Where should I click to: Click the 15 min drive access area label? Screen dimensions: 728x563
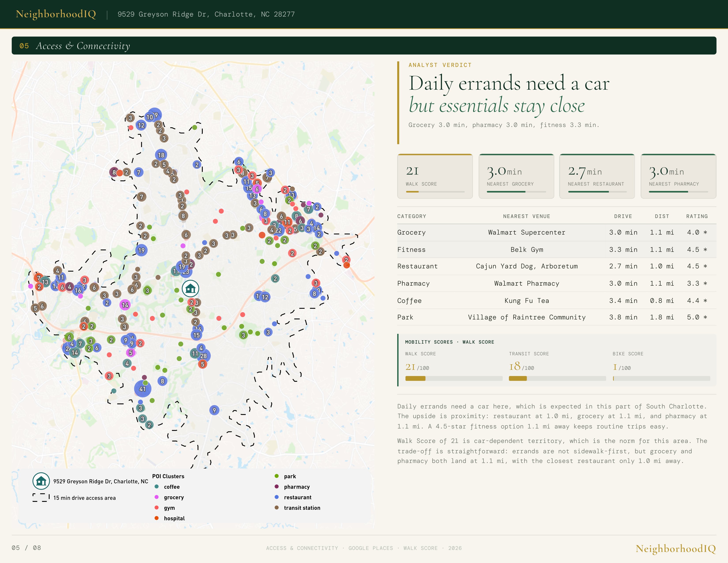click(85, 498)
